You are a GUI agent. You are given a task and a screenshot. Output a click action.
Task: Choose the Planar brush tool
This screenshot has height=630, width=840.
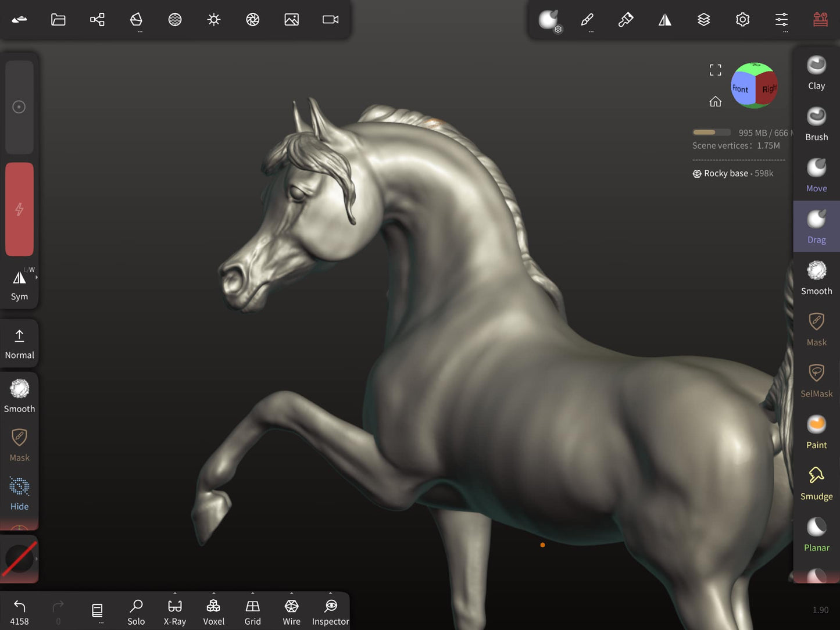pos(816,534)
